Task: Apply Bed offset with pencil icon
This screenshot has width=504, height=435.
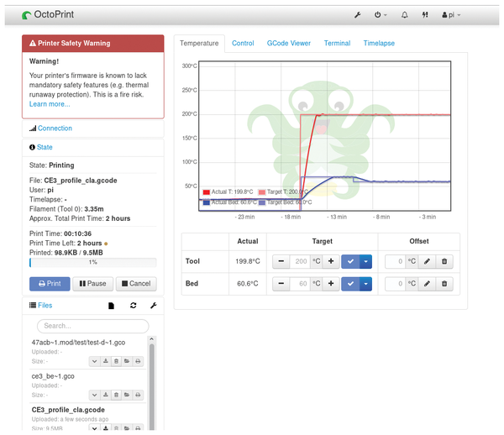Action: 427,284
